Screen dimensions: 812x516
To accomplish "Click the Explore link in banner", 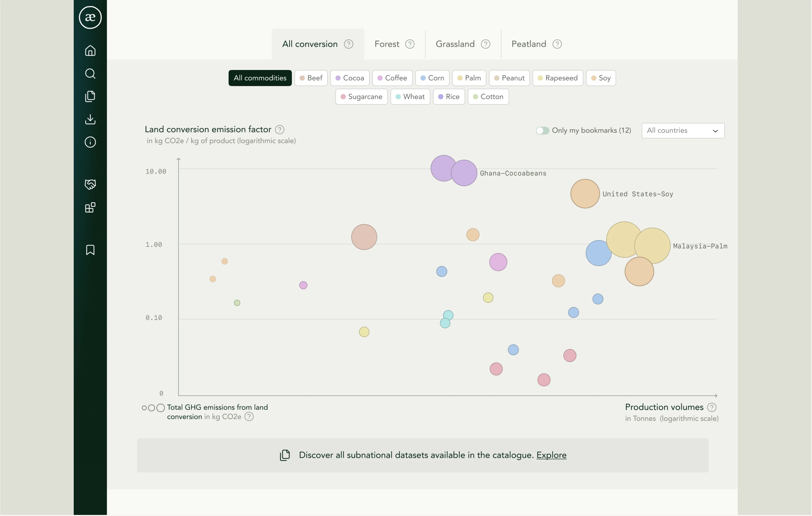I will click(551, 455).
